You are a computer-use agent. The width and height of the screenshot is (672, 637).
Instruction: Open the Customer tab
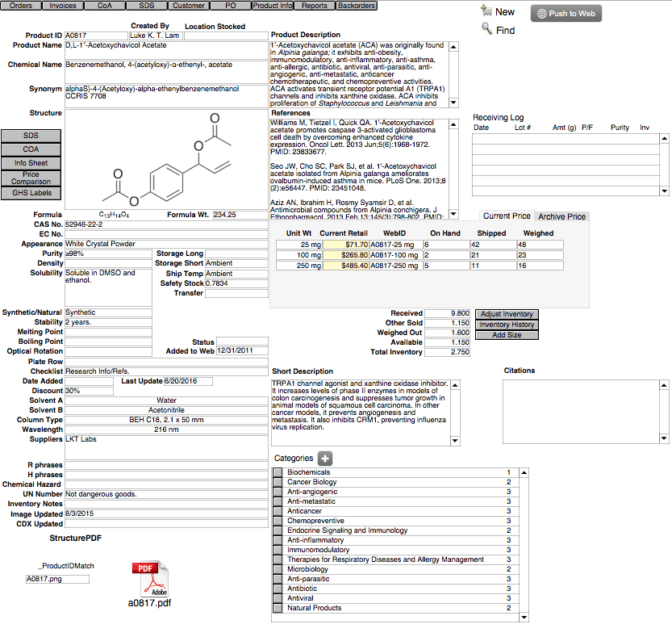189,6
